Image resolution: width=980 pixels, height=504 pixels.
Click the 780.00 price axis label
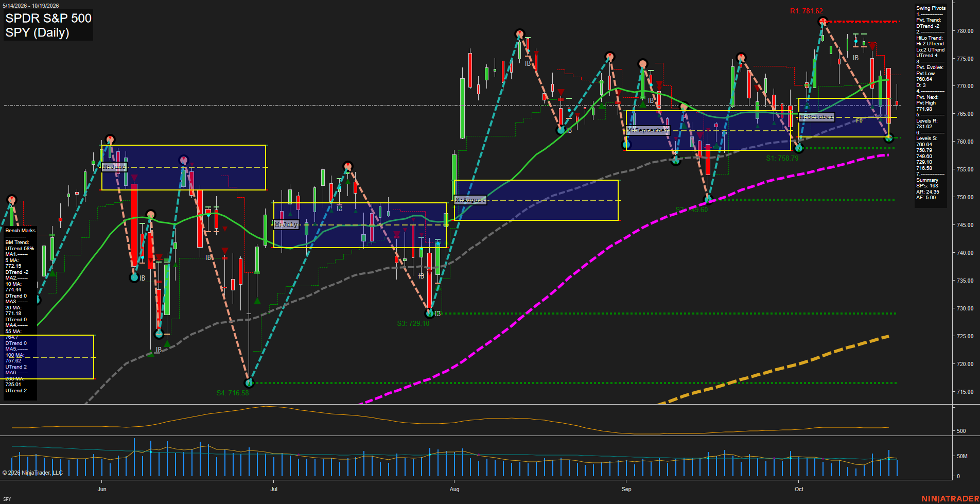click(965, 31)
